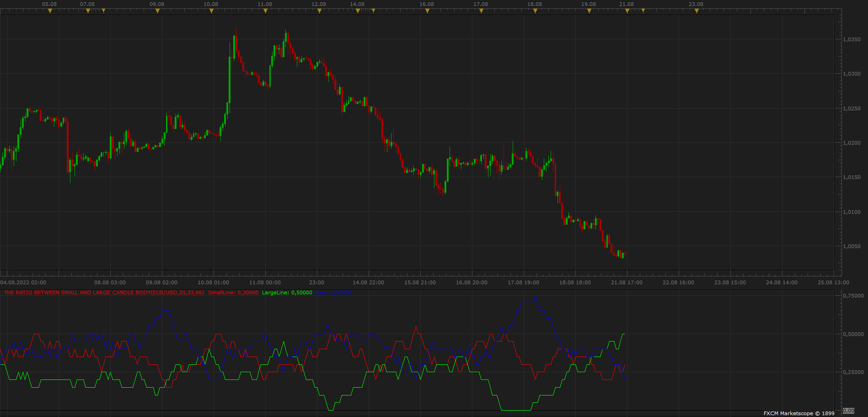Click the 19.08 day marker triangle
The height and width of the screenshot is (417, 868).
(x=589, y=11)
